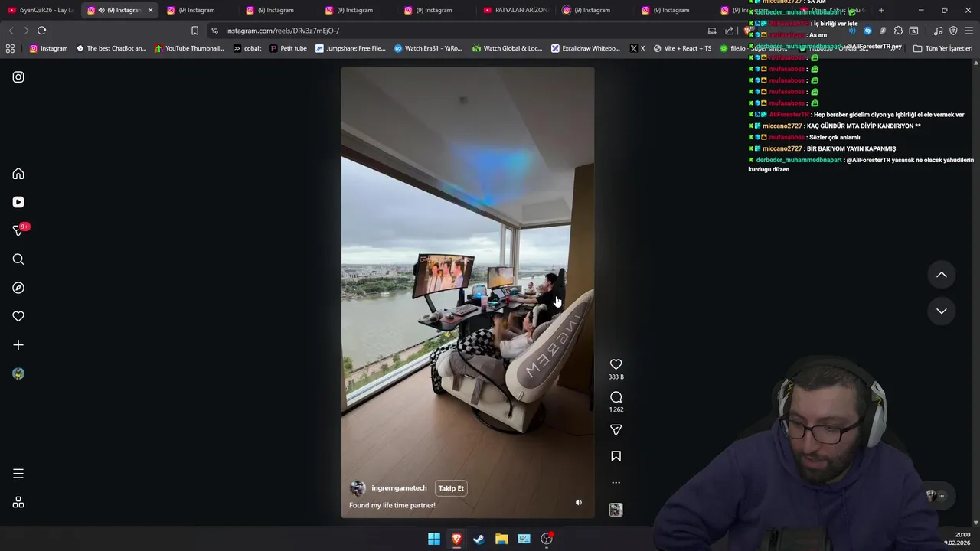This screenshot has height=551, width=980.
Task: Open the Brave VPN shield icon
Action: (x=953, y=31)
